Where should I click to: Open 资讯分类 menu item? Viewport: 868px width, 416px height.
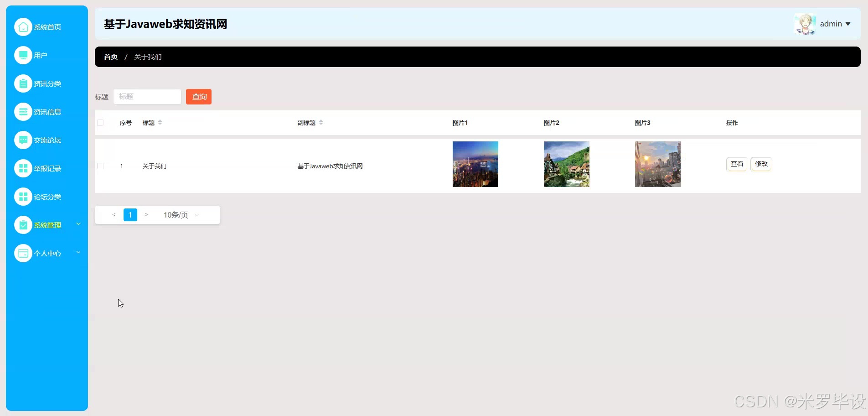(x=47, y=83)
